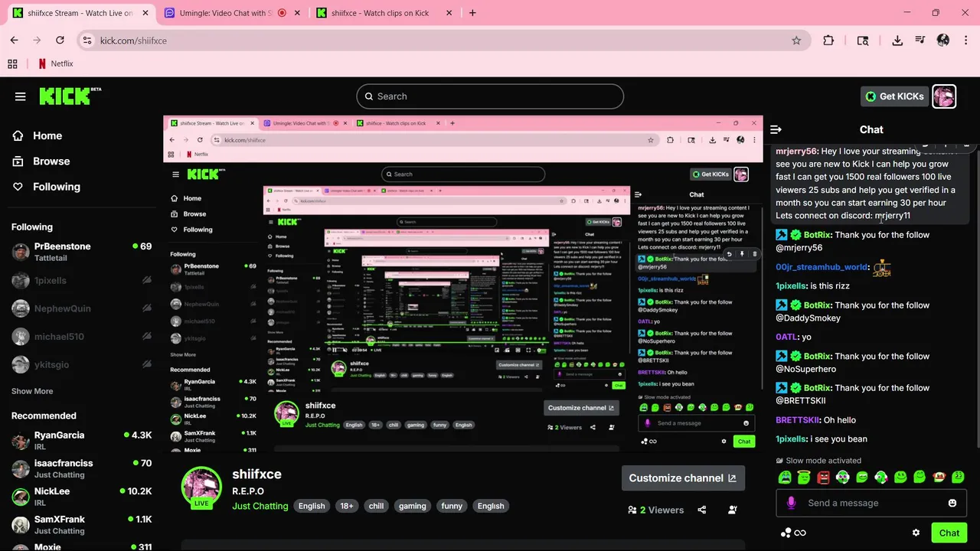The height and width of the screenshot is (551, 980).
Task: Go to Home in sidebar
Action: (38, 135)
